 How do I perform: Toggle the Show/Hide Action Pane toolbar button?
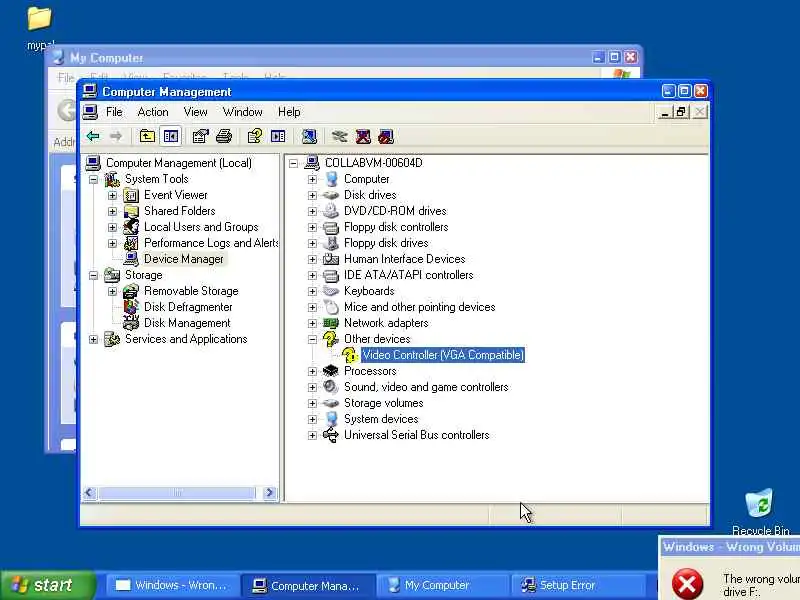pos(278,136)
